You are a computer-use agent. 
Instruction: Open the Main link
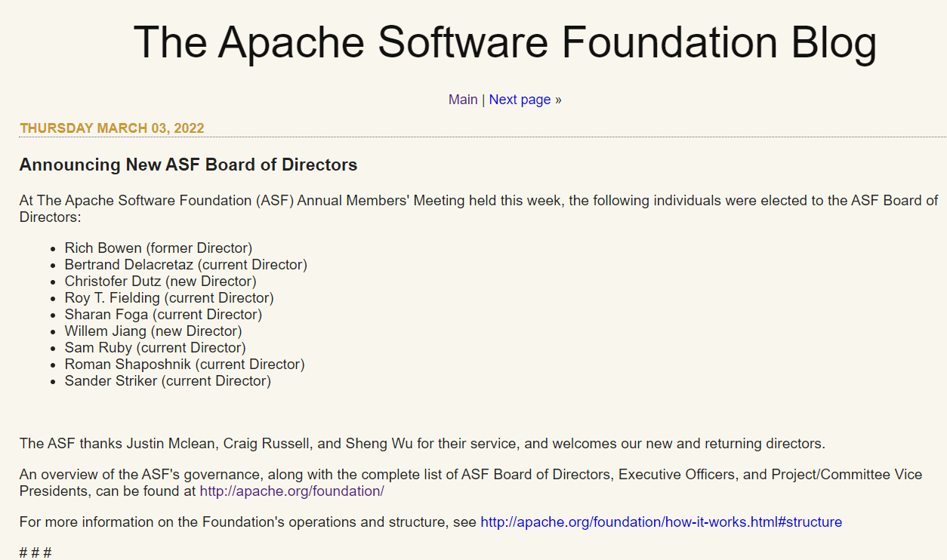462,100
